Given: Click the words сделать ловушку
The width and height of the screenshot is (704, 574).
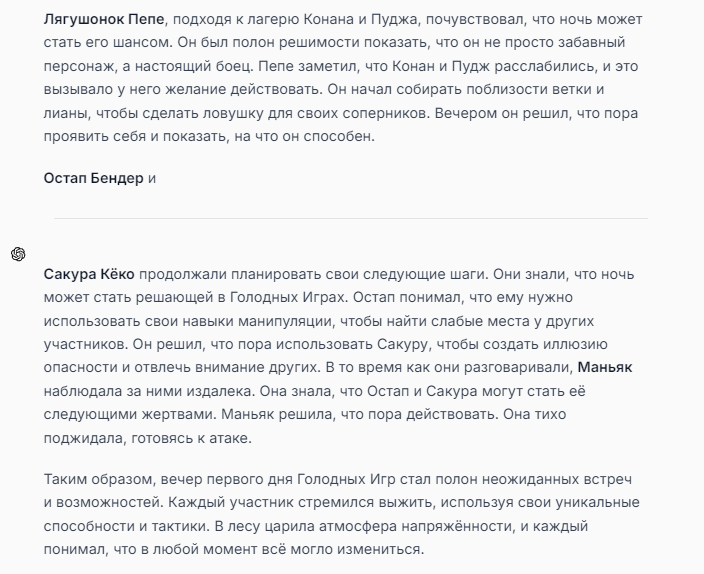Looking at the screenshot, I should [203, 113].
